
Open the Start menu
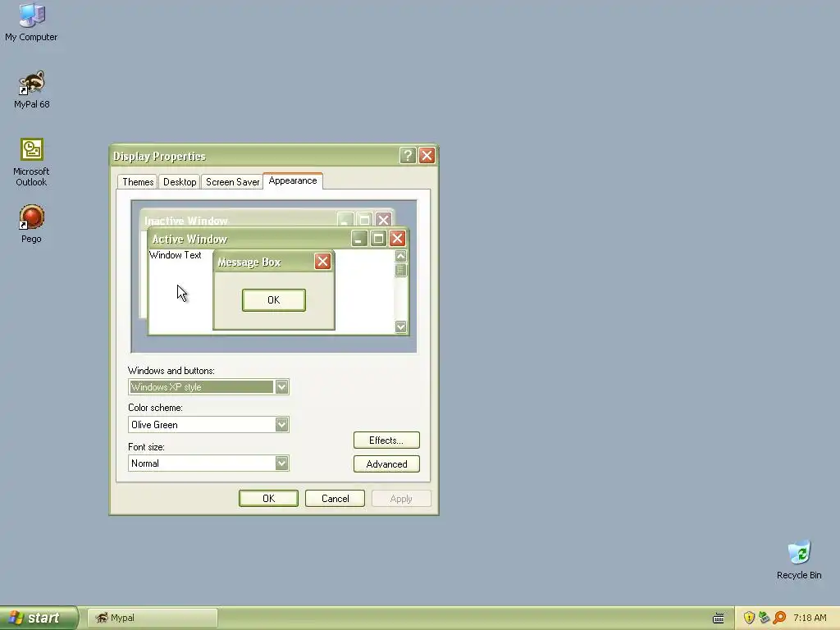click(x=39, y=618)
